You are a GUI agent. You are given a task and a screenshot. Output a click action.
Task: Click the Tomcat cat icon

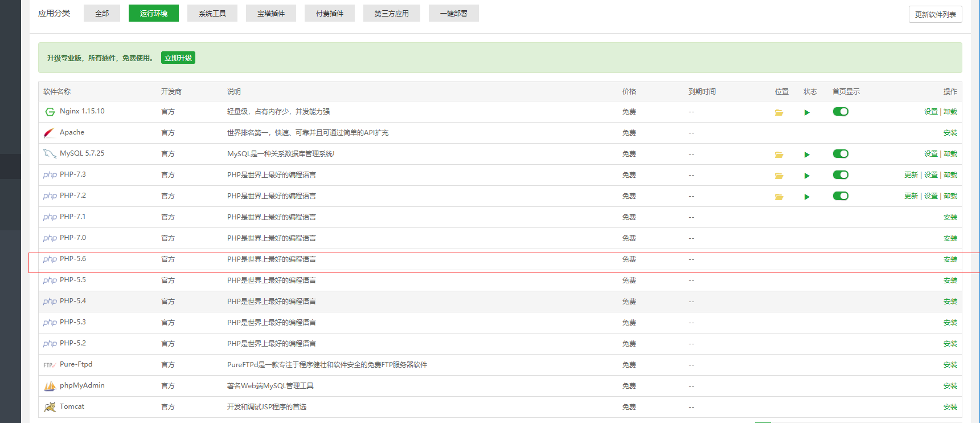tap(50, 407)
